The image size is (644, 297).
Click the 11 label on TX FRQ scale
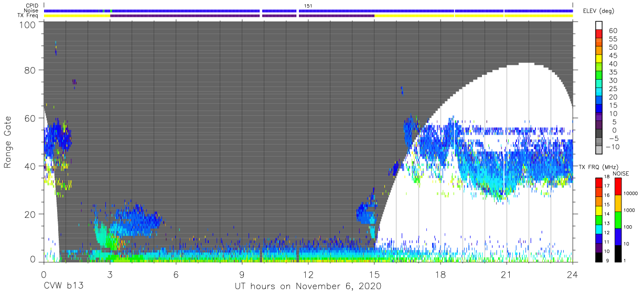click(x=607, y=243)
